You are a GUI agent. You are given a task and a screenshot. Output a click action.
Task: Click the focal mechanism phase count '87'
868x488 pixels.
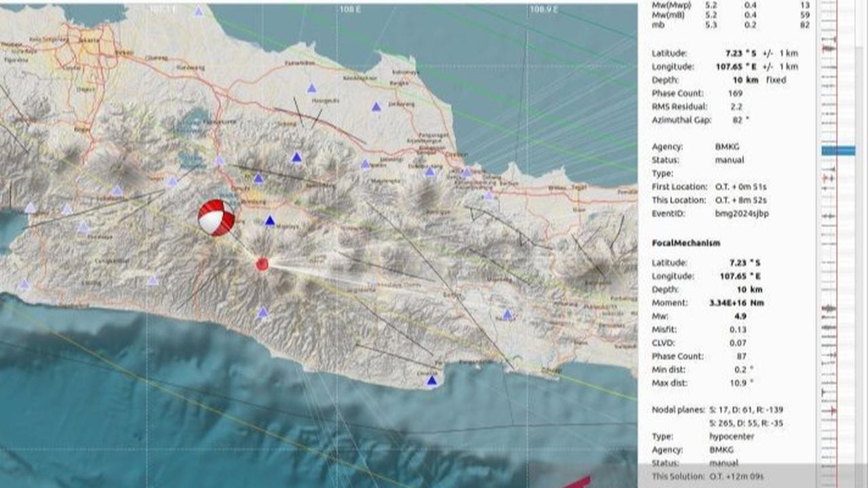coord(741,356)
